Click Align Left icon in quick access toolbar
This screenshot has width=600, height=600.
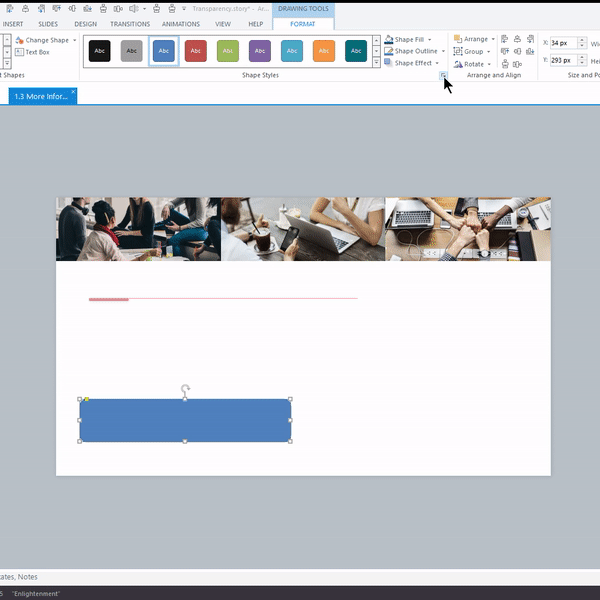10,8
